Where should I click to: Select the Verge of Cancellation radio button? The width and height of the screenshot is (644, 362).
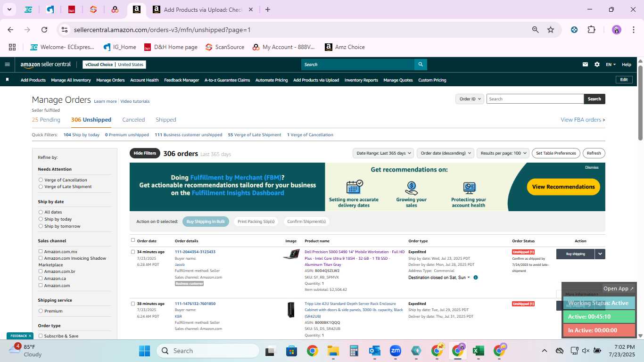(x=41, y=180)
